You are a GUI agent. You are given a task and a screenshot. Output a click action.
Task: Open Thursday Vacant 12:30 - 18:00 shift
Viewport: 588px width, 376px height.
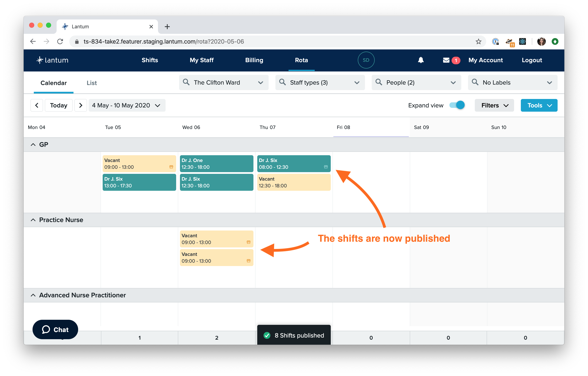coord(294,182)
